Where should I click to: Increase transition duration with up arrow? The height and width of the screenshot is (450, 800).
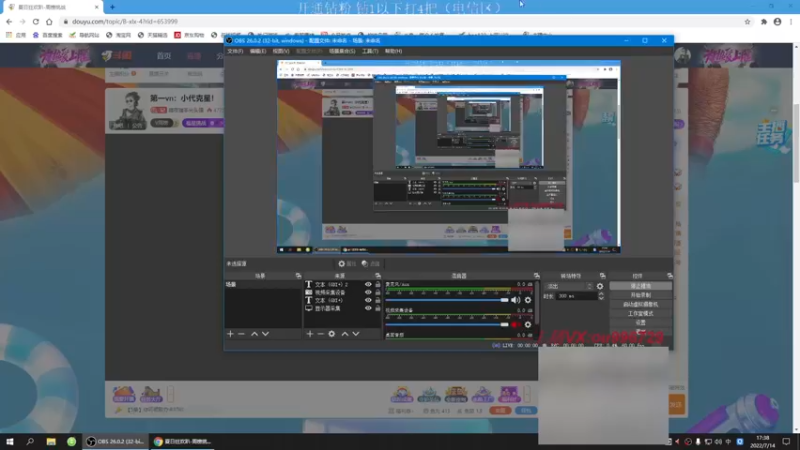(x=601, y=294)
